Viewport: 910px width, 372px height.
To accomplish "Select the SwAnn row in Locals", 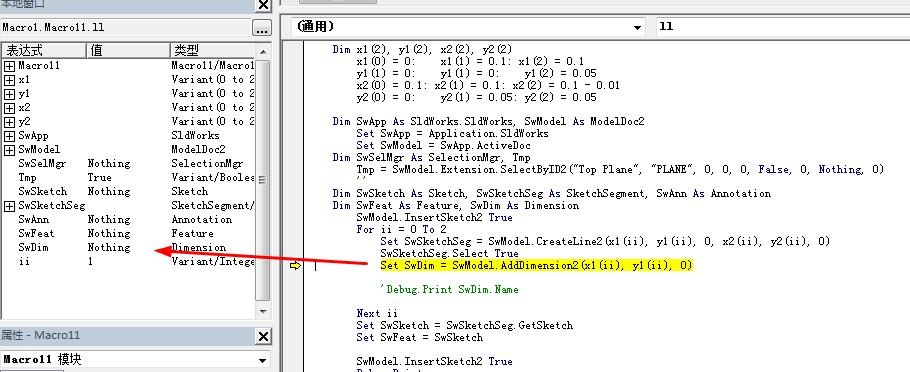I will pyautogui.click(x=128, y=219).
